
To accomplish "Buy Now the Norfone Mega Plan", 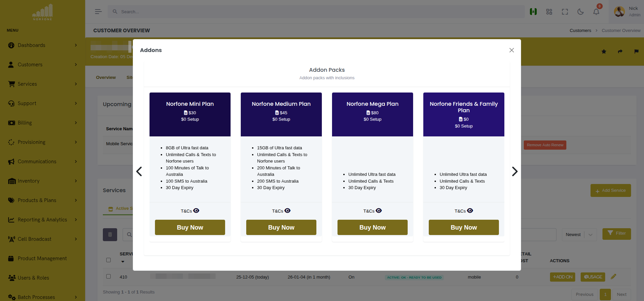I will [372, 227].
